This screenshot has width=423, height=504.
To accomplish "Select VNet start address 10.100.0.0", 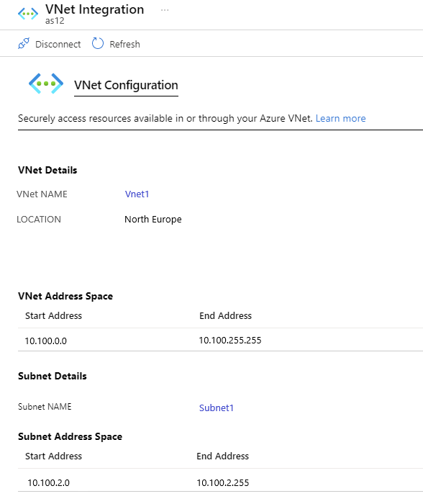I will coord(45,341).
